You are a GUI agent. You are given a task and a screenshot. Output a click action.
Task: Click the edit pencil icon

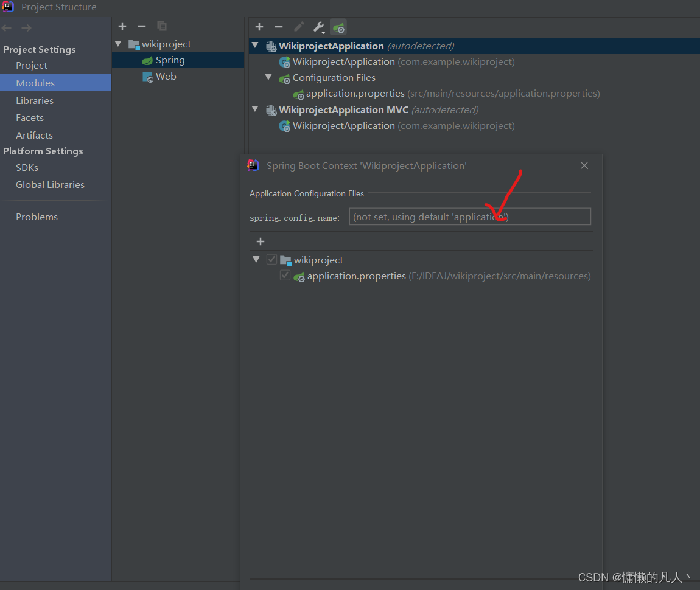click(299, 27)
